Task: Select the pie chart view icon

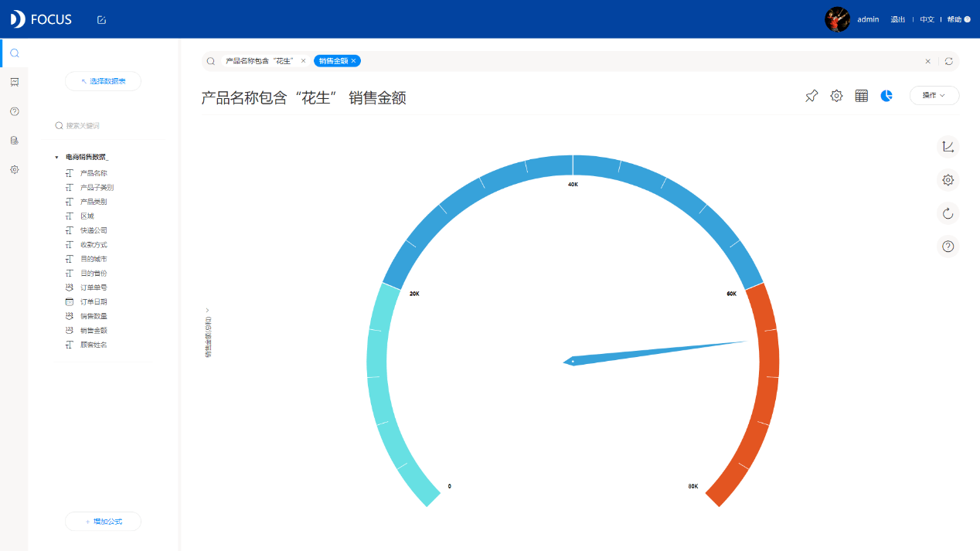Action: point(886,96)
